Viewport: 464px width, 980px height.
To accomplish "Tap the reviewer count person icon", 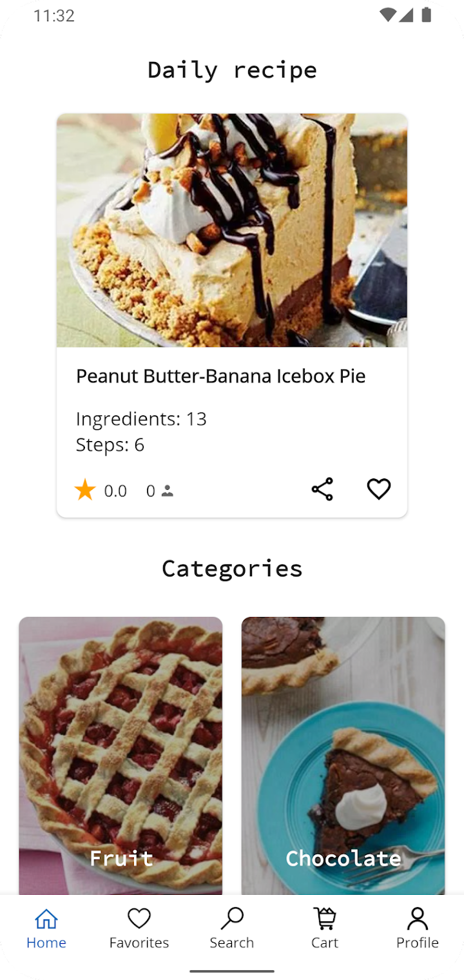I will point(168,491).
